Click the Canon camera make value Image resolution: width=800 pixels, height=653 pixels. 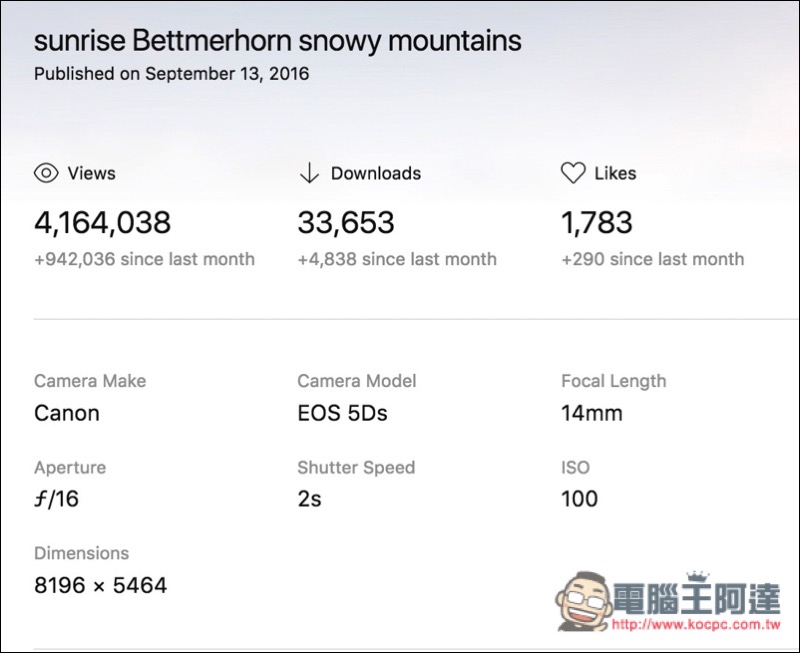pos(67,413)
